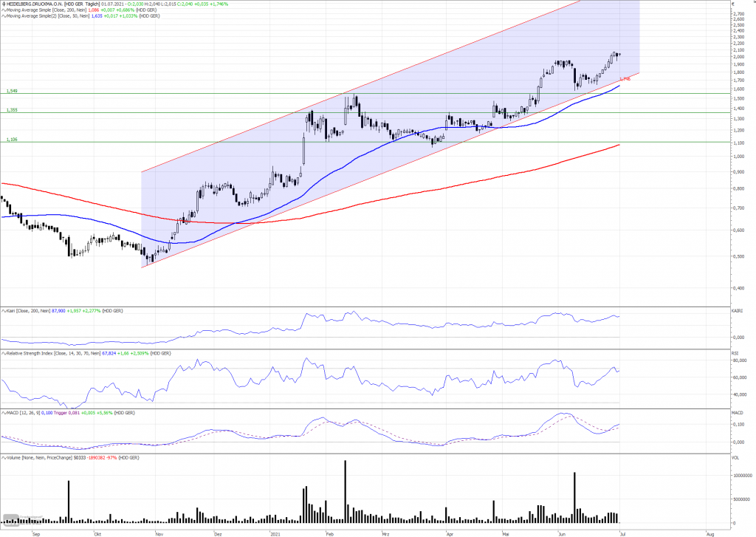Click the Aug month label on time axis

(710, 534)
